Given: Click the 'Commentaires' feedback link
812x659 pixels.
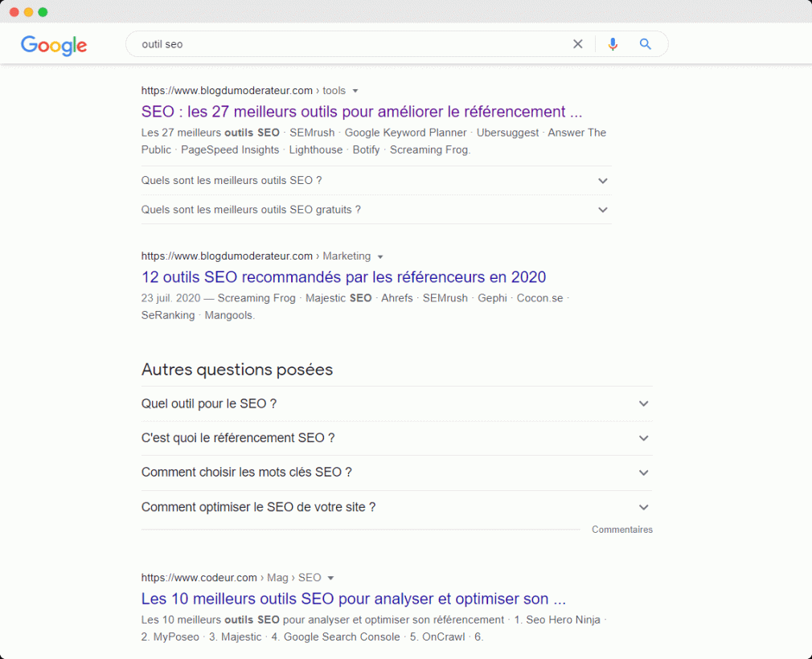Looking at the screenshot, I should point(622,530).
